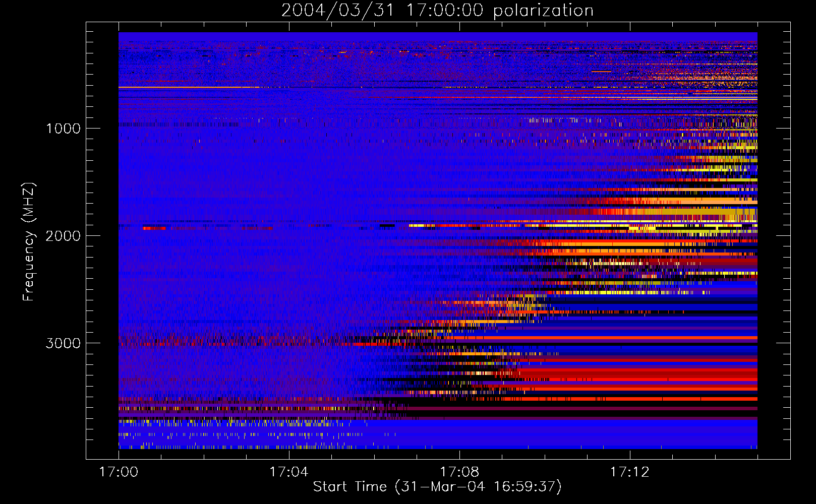
Task: Click the "17:04" time tick label
Action: (289, 472)
